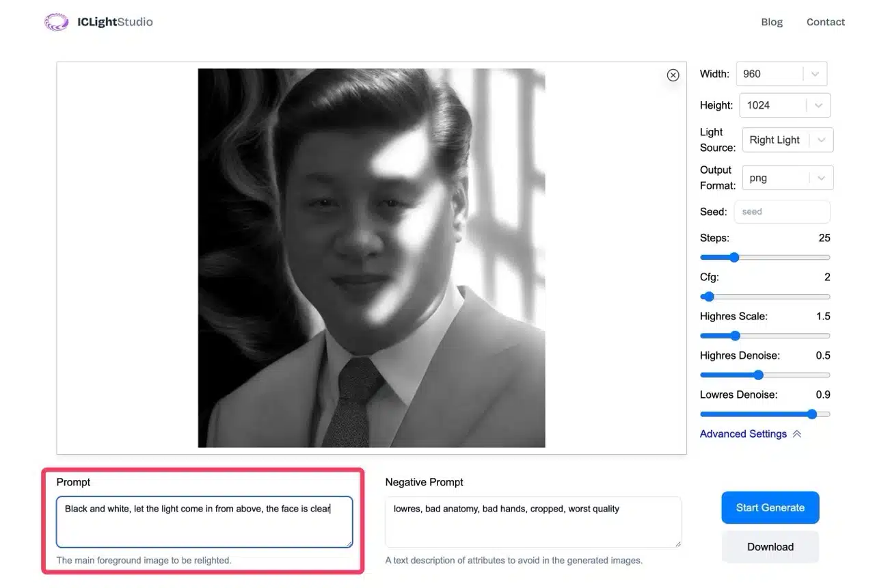This screenshot has width=875, height=588.
Task: Go to the Contact page
Action: (825, 22)
